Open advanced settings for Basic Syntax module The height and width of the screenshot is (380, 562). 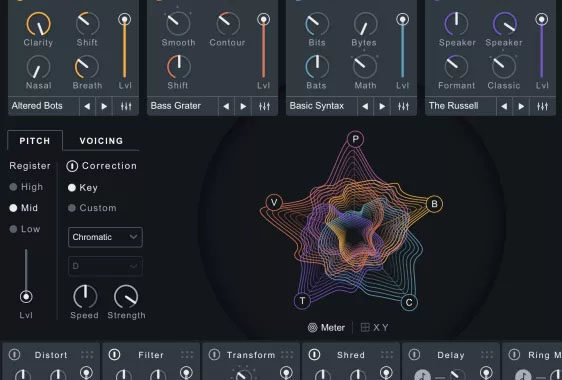[x=403, y=106]
